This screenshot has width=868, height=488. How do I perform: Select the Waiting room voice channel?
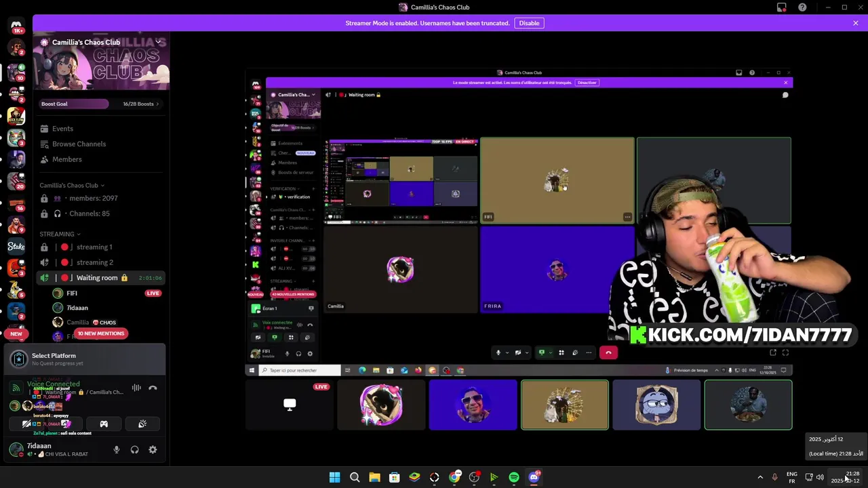pos(102,278)
